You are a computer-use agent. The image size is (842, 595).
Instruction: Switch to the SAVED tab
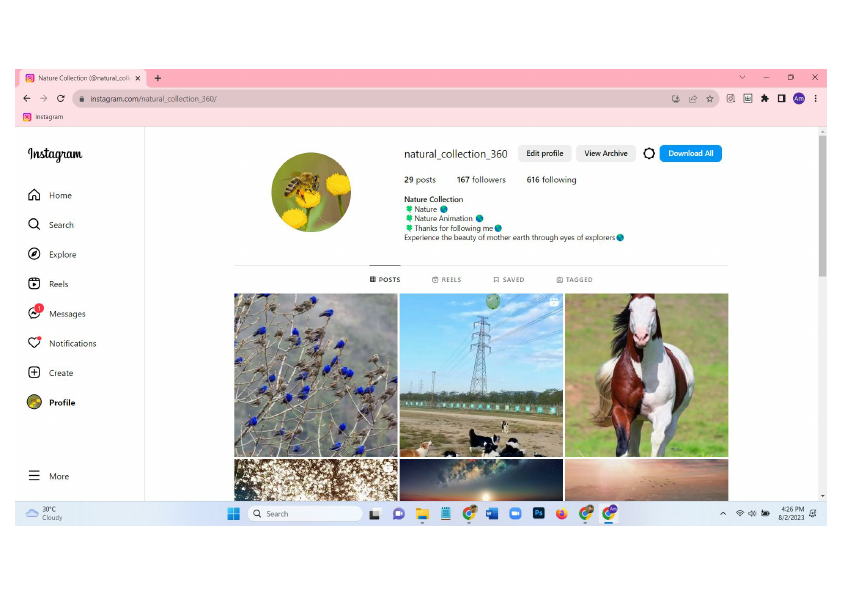click(x=509, y=280)
